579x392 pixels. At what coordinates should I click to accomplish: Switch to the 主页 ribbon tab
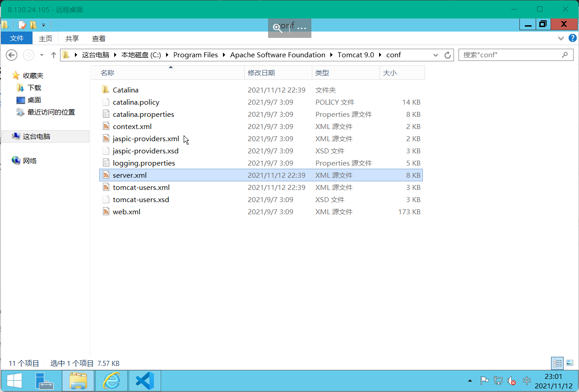coord(46,39)
